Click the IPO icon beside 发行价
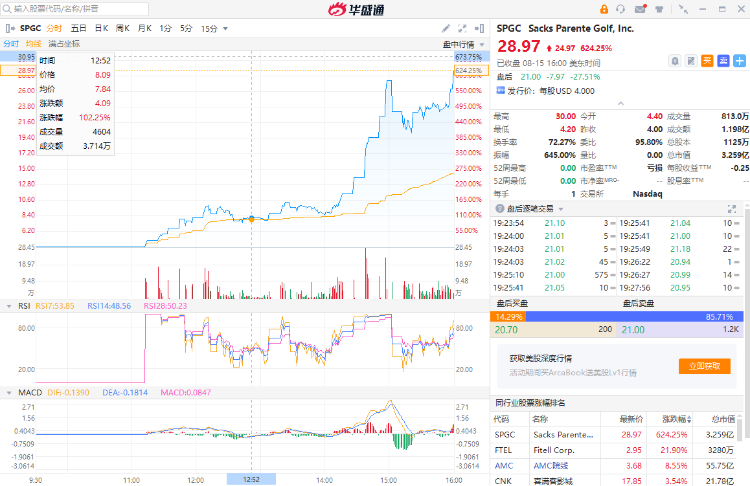This screenshot has width=750, height=486. coord(500,90)
